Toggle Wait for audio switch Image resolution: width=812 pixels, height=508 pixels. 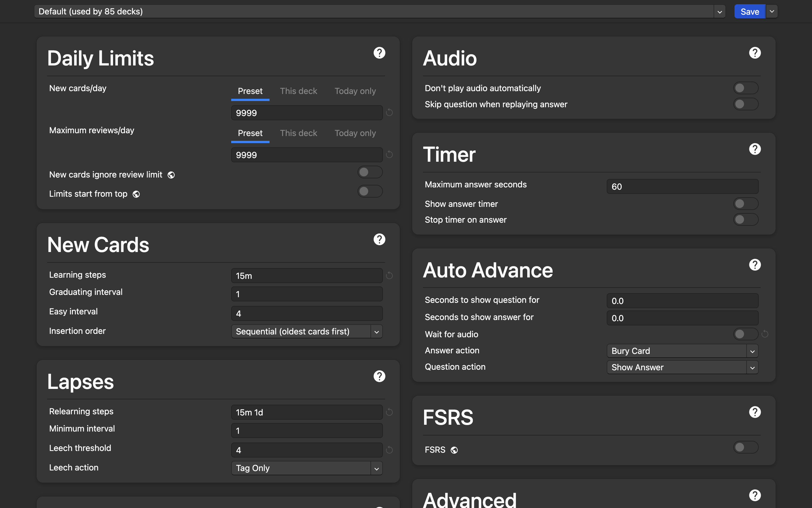click(745, 334)
